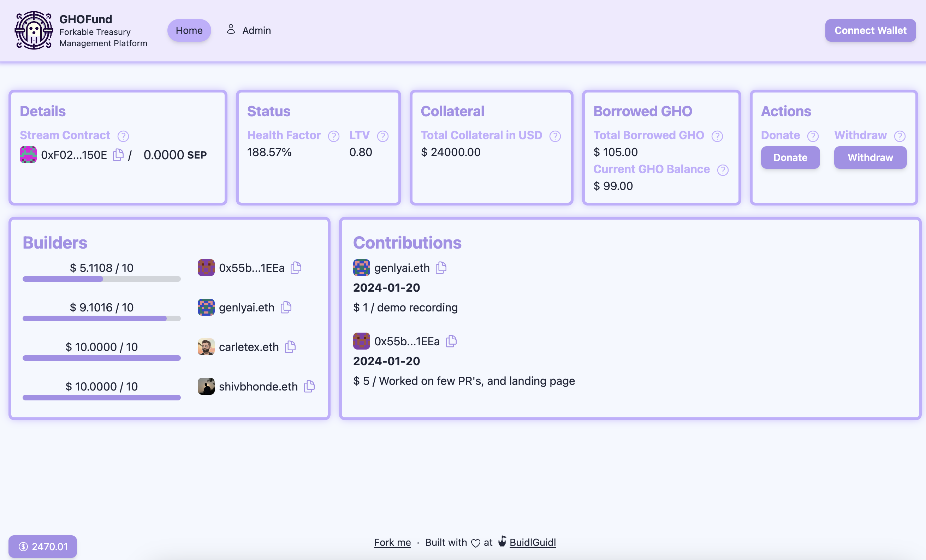Image resolution: width=926 pixels, height=560 pixels.
Task: Click 0x55b...1EEa name in Contributions
Action: click(x=407, y=341)
